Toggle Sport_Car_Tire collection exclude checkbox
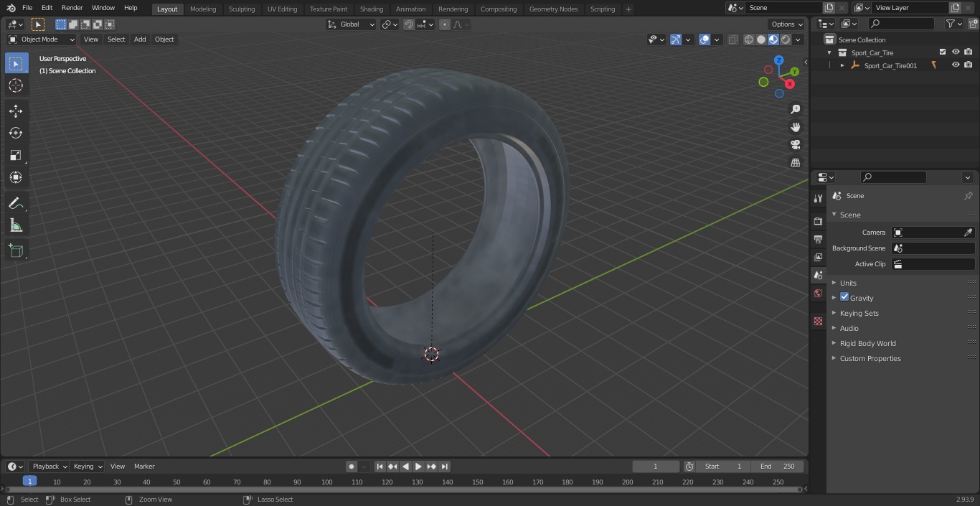 (x=943, y=52)
